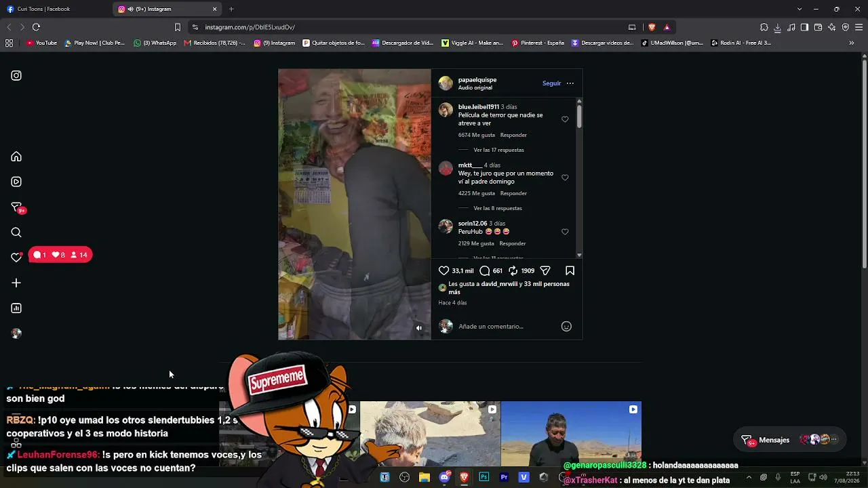Viewport: 868px width, 488px height.
Task: Open the notifications heart in sidebar
Action: point(16,258)
